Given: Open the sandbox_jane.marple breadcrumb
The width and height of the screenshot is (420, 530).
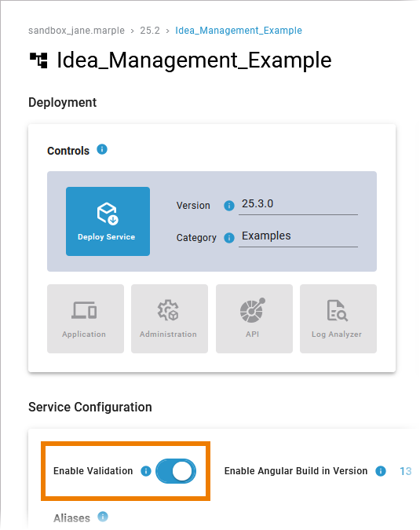Looking at the screenshot, I should 76,31.
